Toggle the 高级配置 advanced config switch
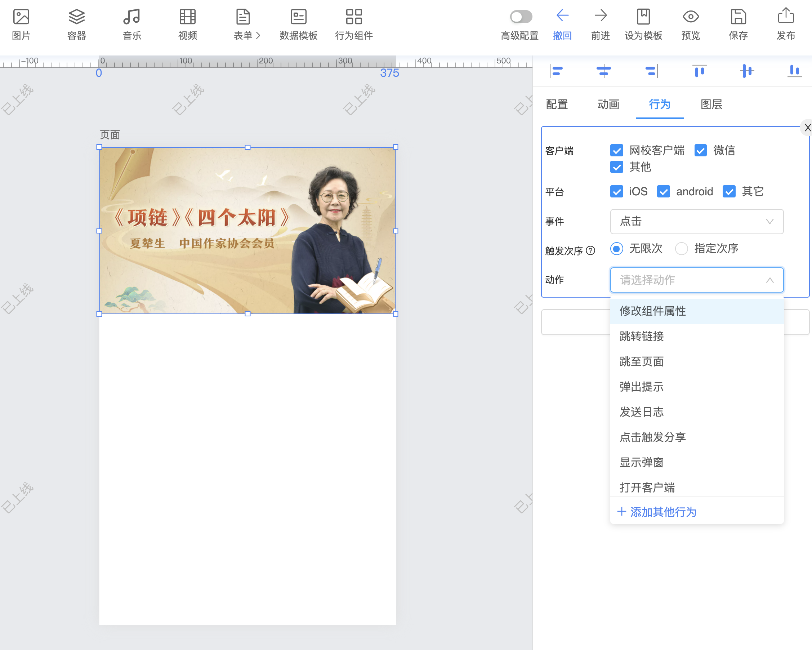This screenshot has height=650, width=812. click(x=521, y=17)
